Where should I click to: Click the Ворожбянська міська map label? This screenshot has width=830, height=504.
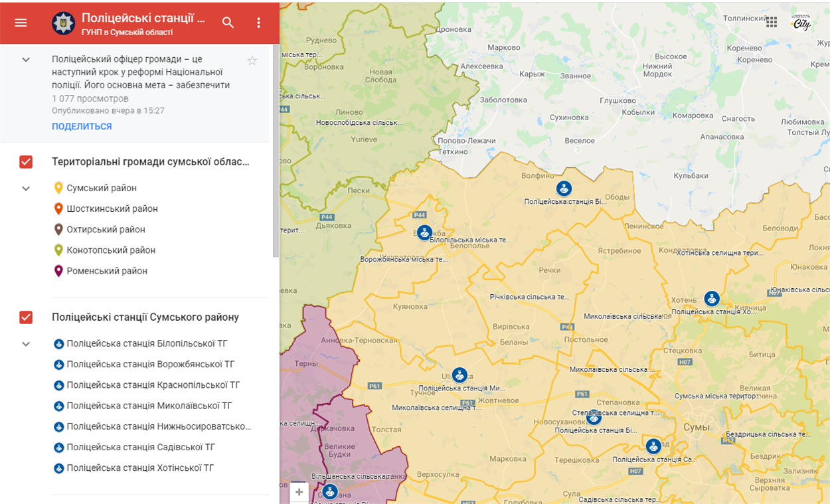(404, 260)
